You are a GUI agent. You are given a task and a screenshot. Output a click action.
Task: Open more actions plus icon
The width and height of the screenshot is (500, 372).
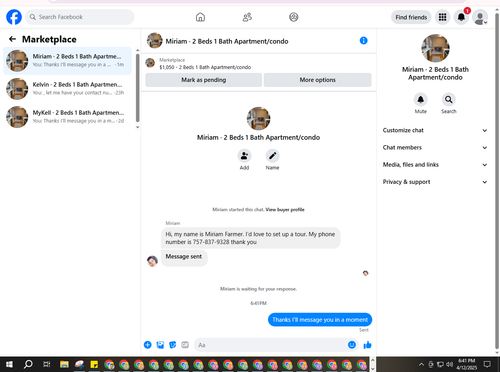pyautogui.click(x=148, y=345)
